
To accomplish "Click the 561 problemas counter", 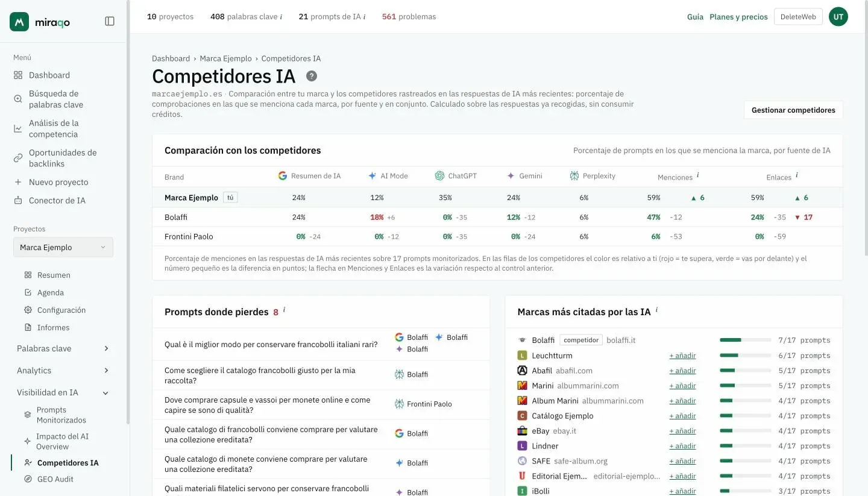I will coord(409,17).
